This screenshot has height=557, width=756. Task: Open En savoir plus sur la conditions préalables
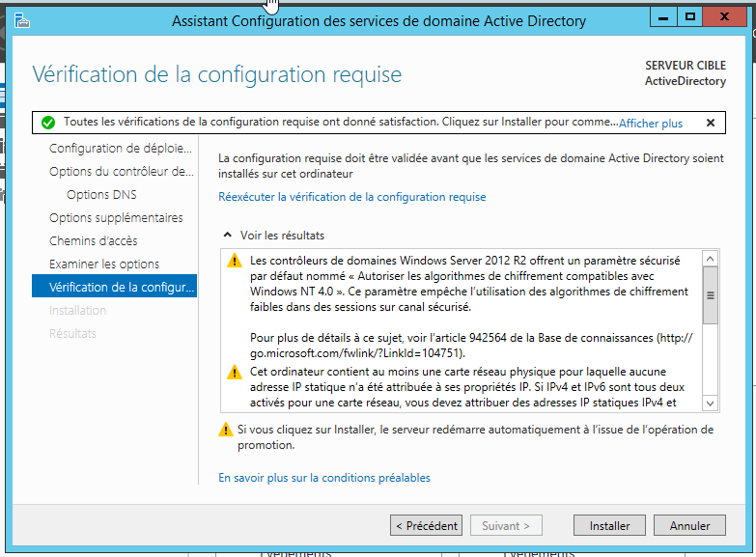(324, 478)
